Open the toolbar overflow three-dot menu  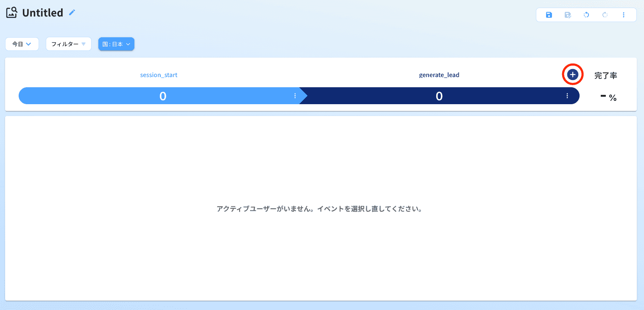pyautogui.click(x=623, y=14)
